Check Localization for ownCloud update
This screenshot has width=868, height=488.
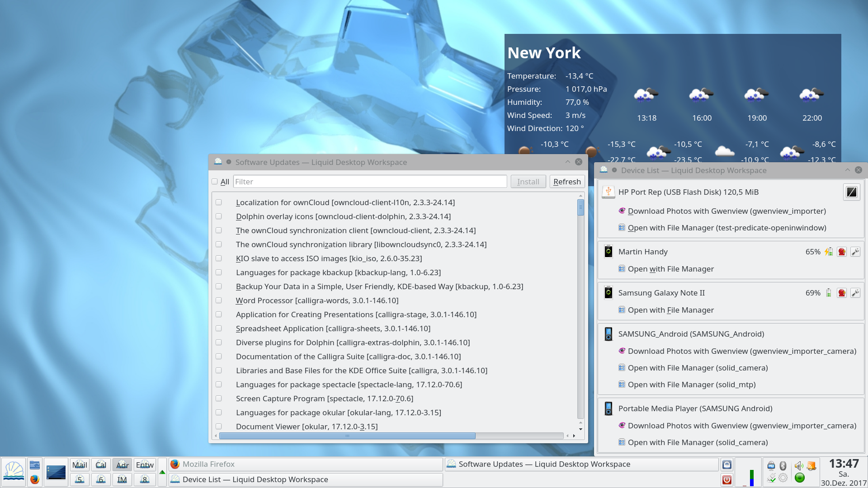tap(219, 202)
